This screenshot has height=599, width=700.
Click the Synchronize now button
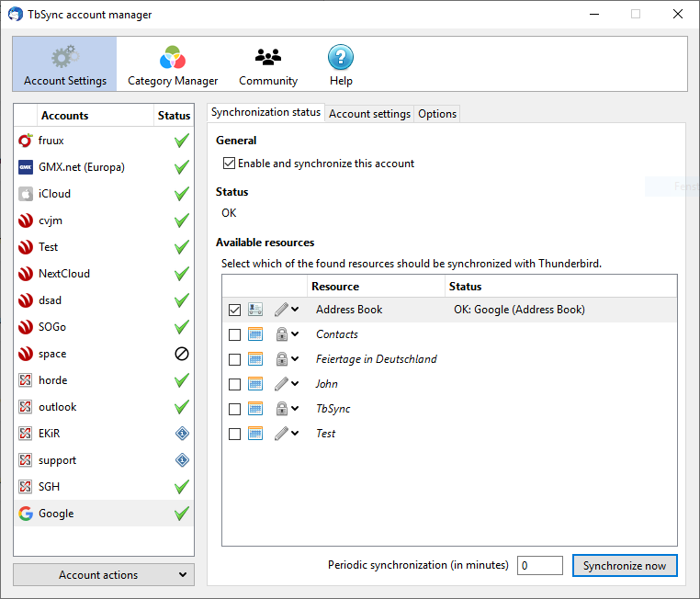pyautogui.click(x=625, y=566)
